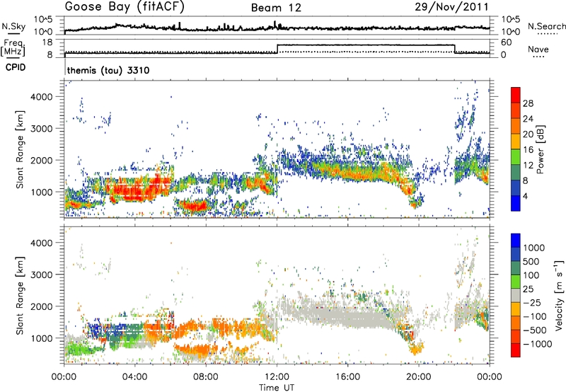566x392 pixels.
Task: Click the "themis (tau) 3310" text
Action: (108, 70)
